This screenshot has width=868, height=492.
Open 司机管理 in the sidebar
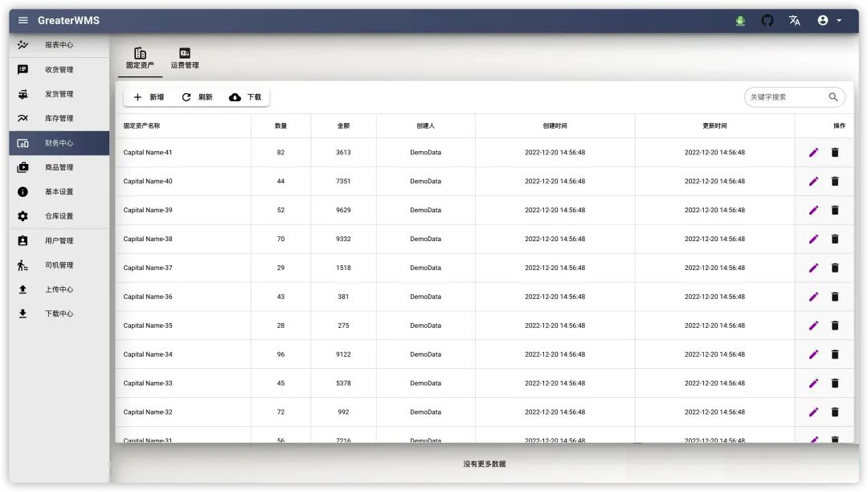click(x=59, y=265)
